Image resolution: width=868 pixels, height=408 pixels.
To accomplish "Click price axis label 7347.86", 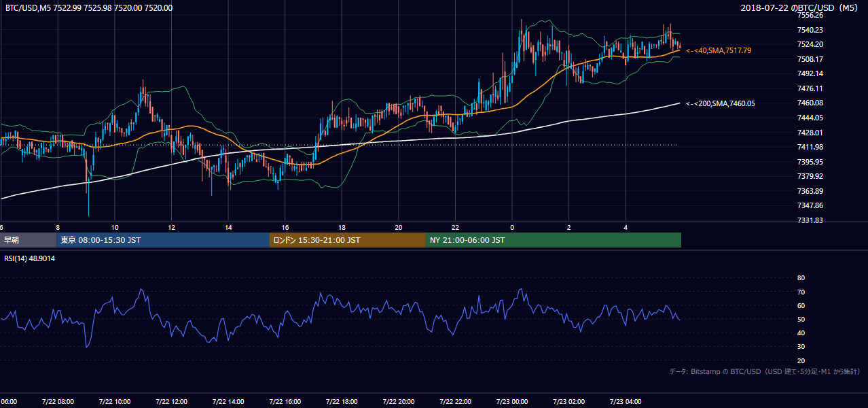I will coord(810,205).
